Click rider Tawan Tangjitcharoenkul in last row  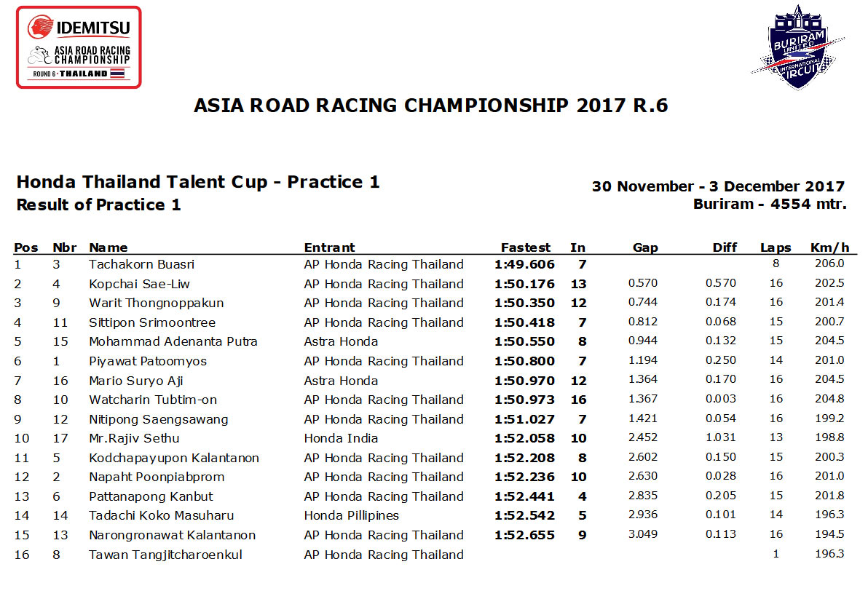(165, 555)
